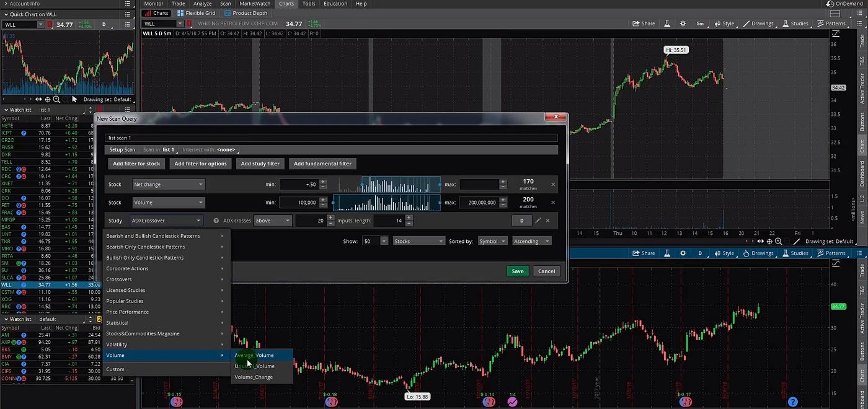Click the magnifier zoom icon in Quick Chart panel
The height and width of the screenshot is (409, 868).
(57, 99)
